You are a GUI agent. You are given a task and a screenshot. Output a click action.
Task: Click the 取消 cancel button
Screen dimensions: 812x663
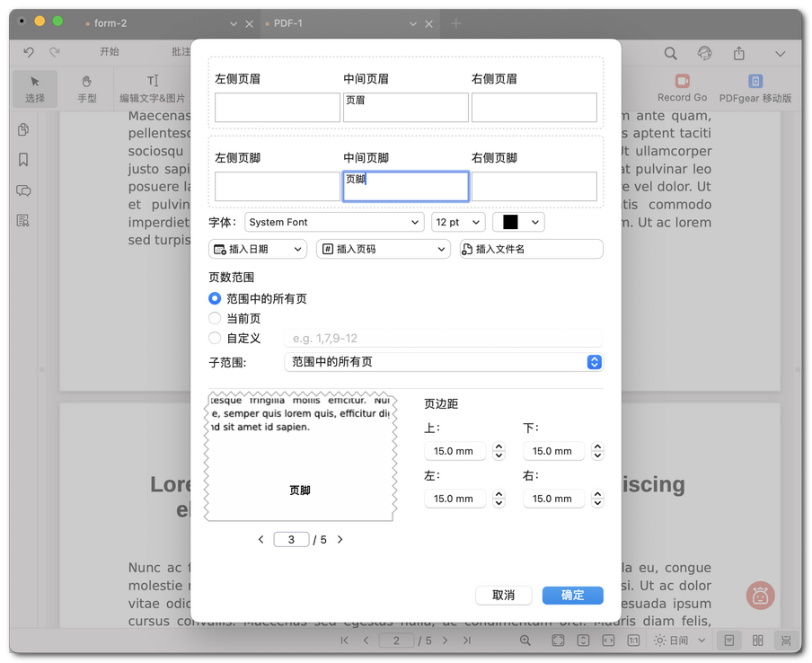pyautogui.click(x=504, y=595)
